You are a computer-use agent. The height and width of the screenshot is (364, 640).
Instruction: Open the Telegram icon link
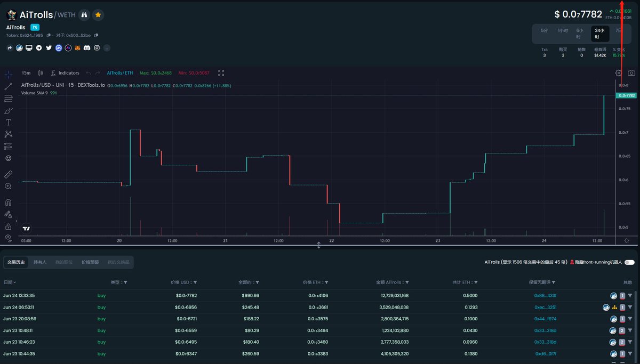pyautogui.click(x=39, y=48)
